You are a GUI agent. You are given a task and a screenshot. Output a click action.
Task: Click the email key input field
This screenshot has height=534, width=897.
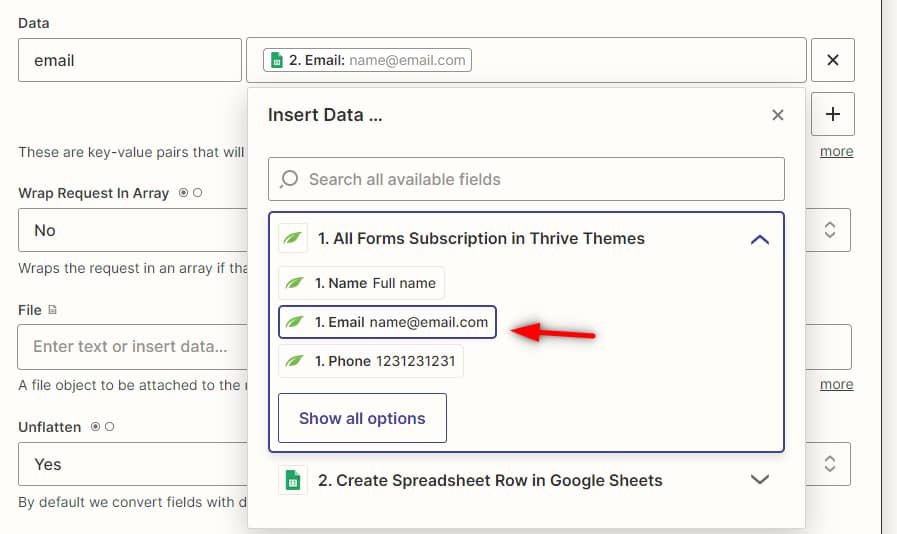[130, 60]
